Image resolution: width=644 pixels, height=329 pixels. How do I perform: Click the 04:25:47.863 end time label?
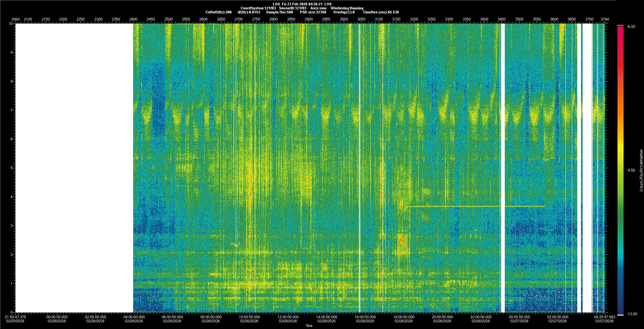click(x=604, y=317)
